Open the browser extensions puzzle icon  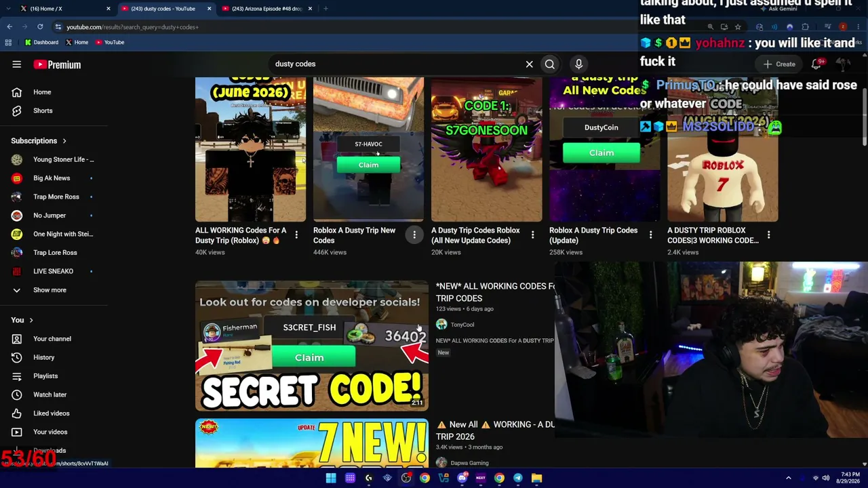click(805, 27)
